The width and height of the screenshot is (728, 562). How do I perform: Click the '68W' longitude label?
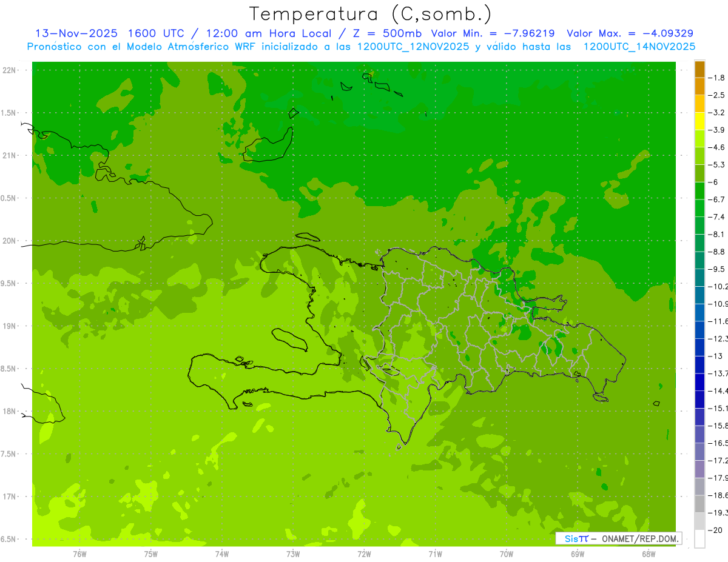tap(649, 554)
